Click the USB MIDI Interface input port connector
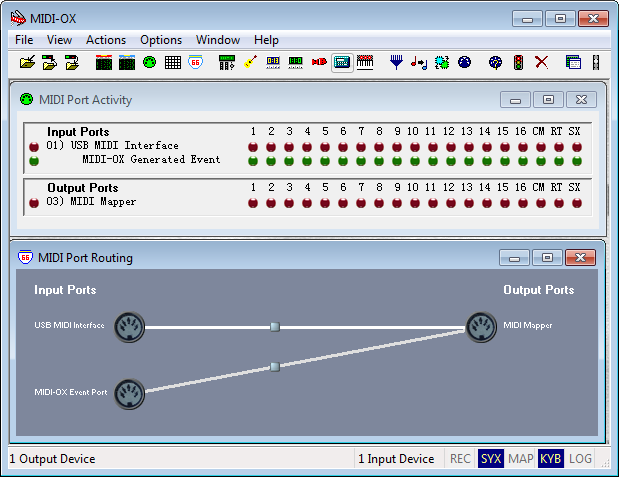 [x=129, y=326]
